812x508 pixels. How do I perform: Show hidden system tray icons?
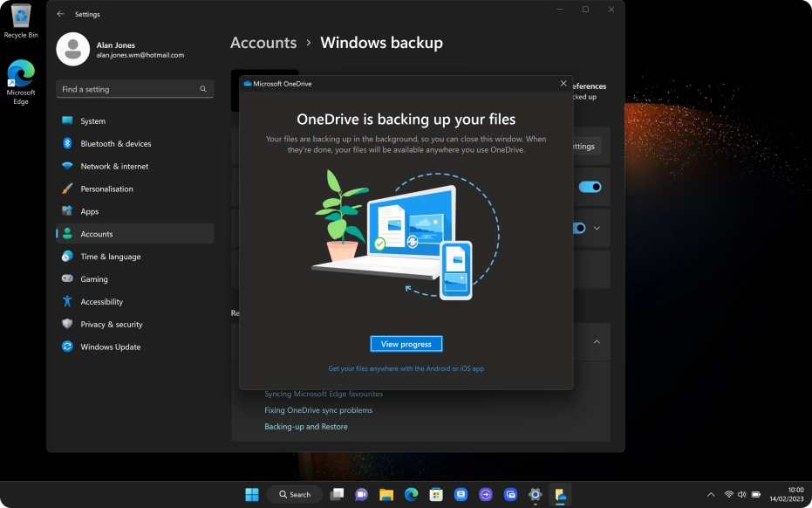pyautogui.click(x=711, y=495)
